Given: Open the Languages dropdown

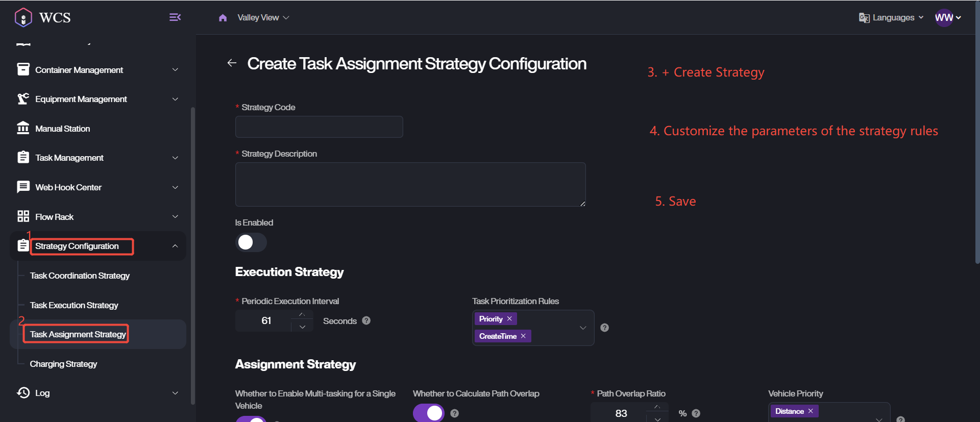Looking at the screenshot, I should coord(892,18).
